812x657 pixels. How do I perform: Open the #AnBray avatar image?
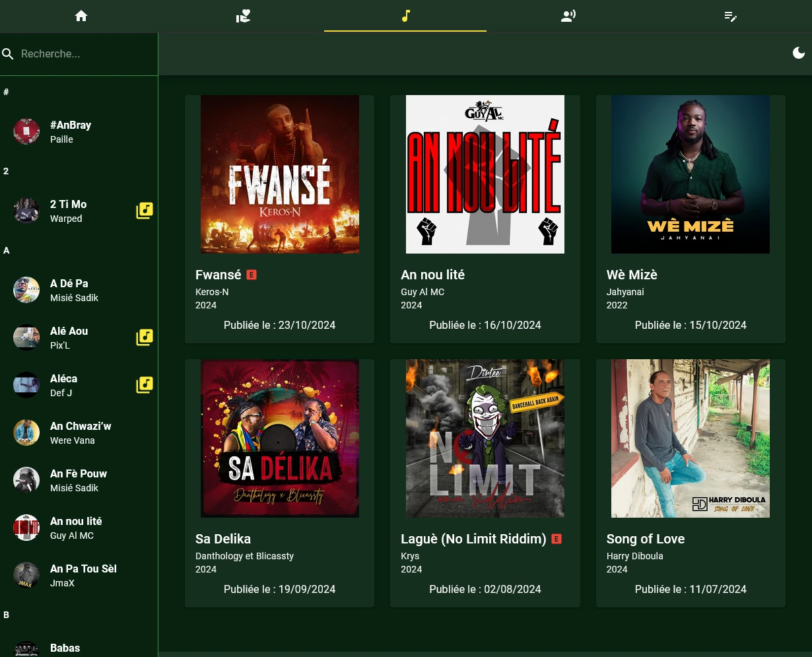[x=26, y=131]
